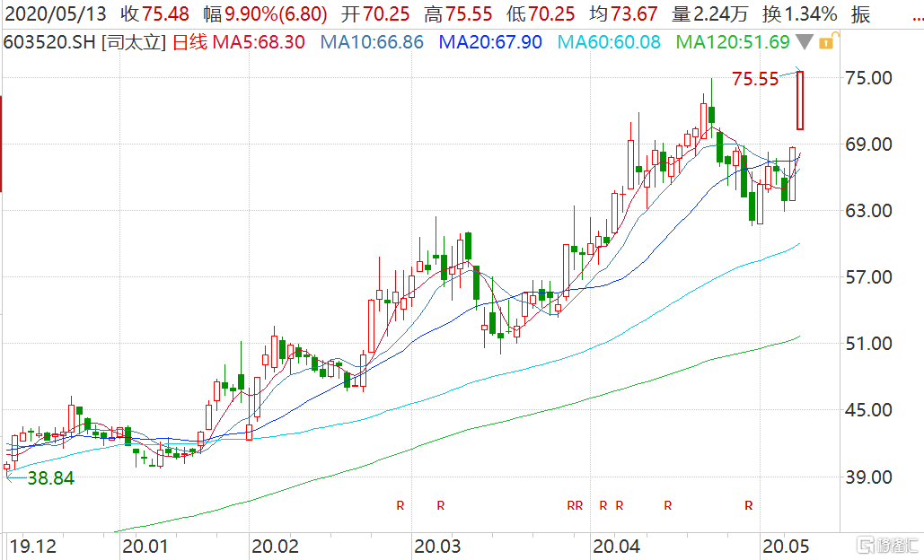
Task: Click the orange lock icon
Action: click(x=827, y=42)
